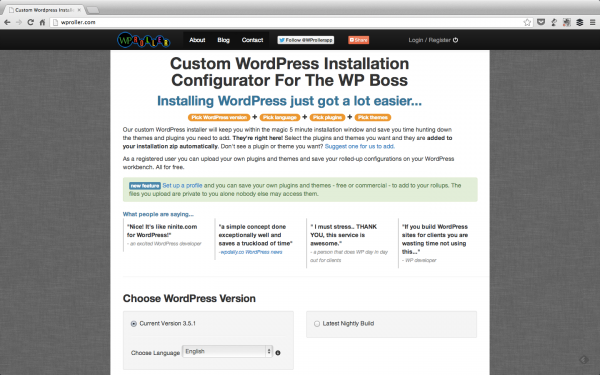
Task: Open the Contact menu item
Action: click(252, 40)
